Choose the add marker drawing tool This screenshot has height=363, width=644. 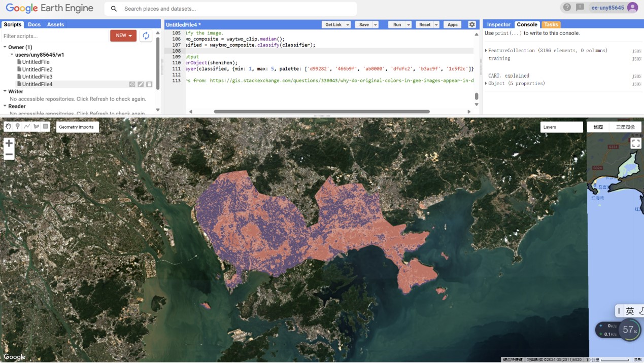click(x=18, y=126)
